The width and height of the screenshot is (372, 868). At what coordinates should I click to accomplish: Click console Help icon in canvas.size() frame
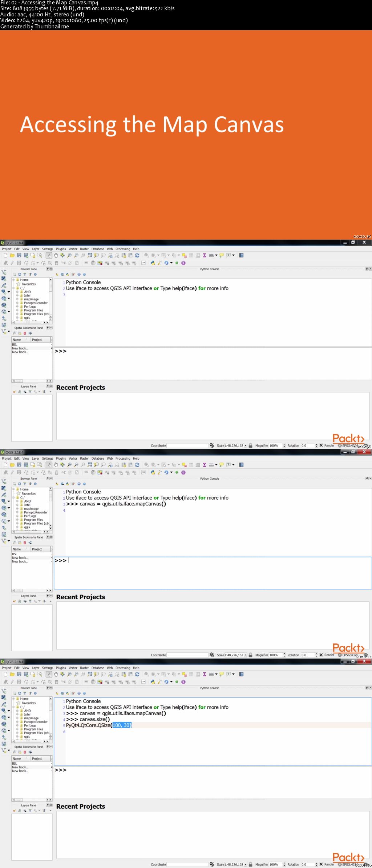coord(84,693)
